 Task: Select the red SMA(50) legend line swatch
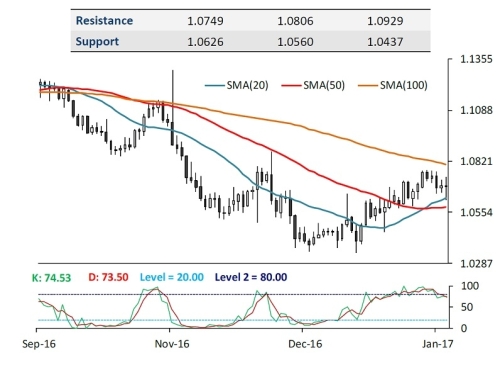[x=291, y=86]
